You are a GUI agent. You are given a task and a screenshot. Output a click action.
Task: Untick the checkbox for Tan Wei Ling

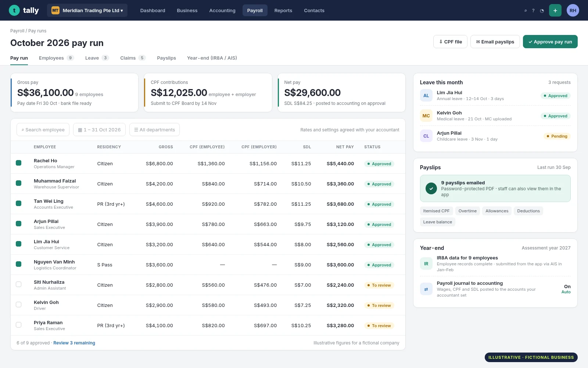point(19,204)
